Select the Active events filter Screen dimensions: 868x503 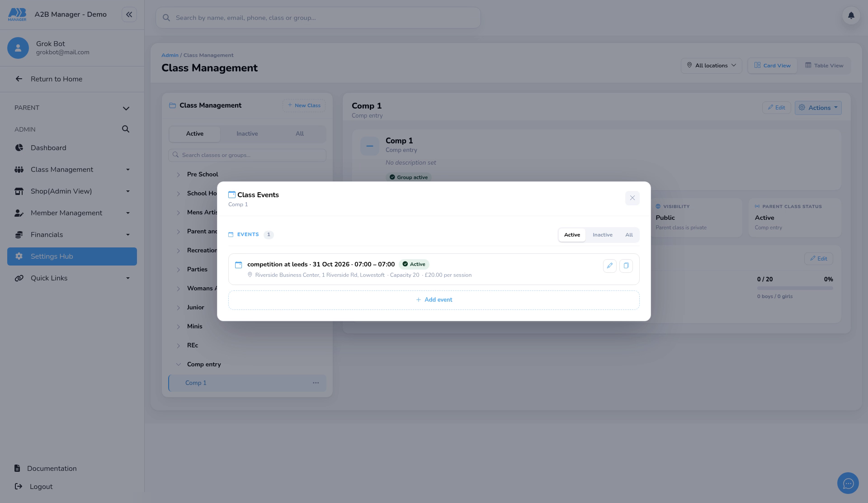572,235
